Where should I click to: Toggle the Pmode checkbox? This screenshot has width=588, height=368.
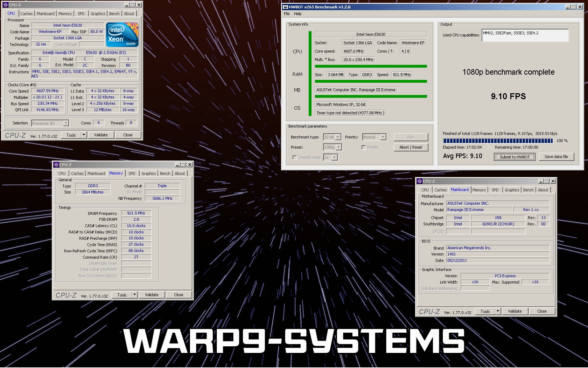[x=364, y=147]
